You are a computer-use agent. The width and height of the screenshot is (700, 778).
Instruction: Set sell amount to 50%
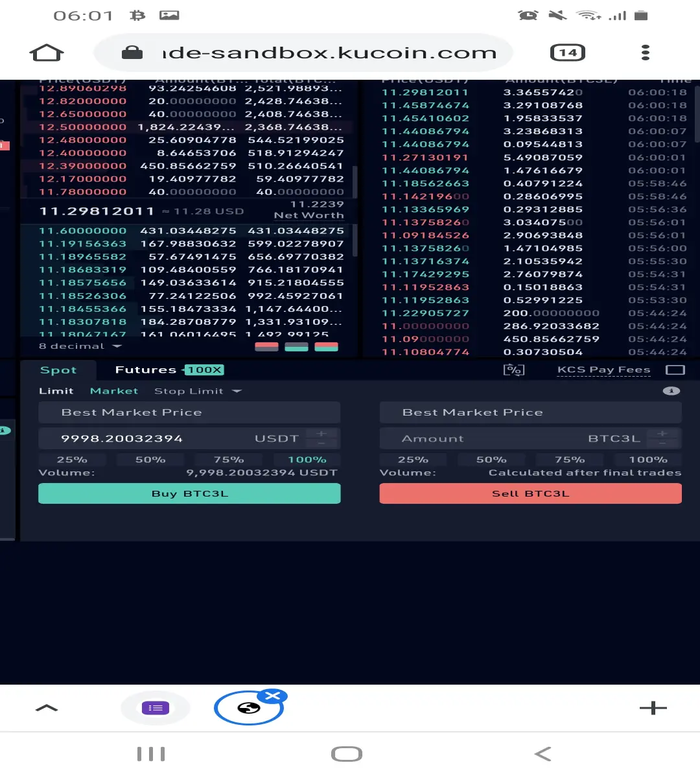[x=491, y=460]
